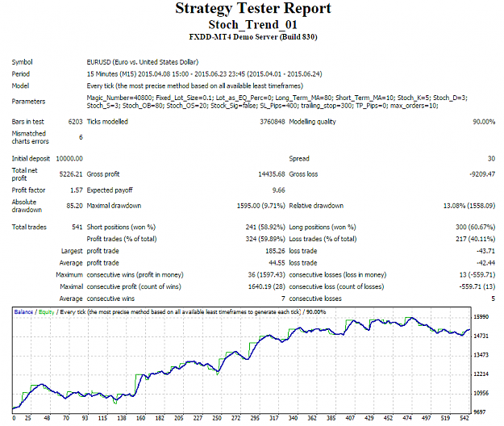
Task: Click the 'Short positions (won %)' label
Action: [121, 228]
